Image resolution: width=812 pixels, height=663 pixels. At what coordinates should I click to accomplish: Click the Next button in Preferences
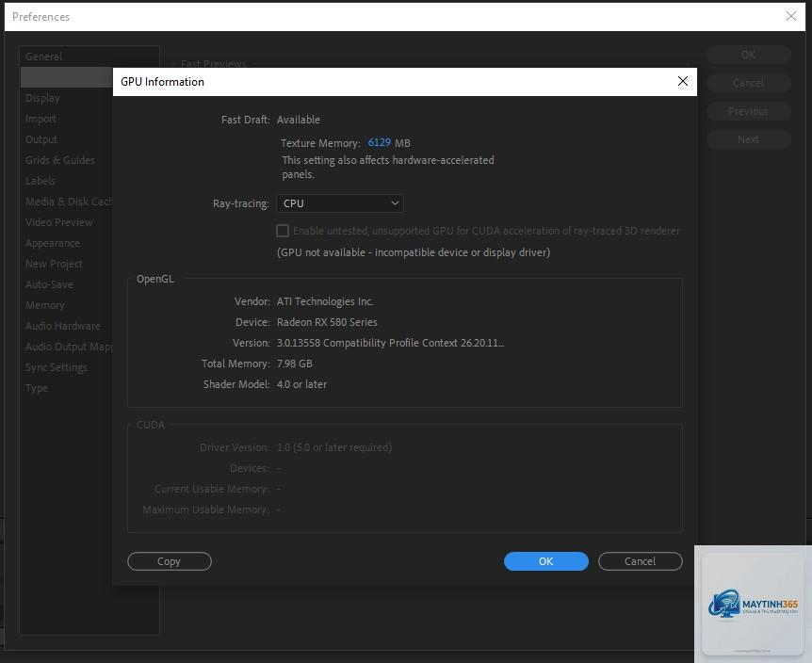click(748, 139)
